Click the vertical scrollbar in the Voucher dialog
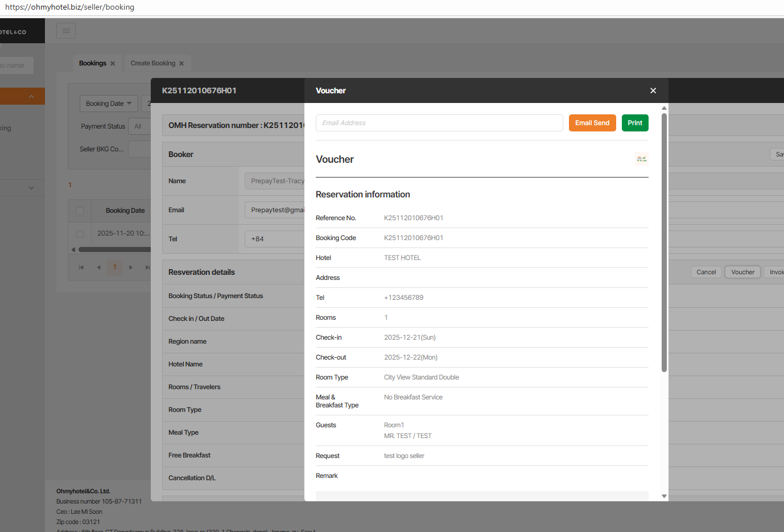 pos(664,242)
